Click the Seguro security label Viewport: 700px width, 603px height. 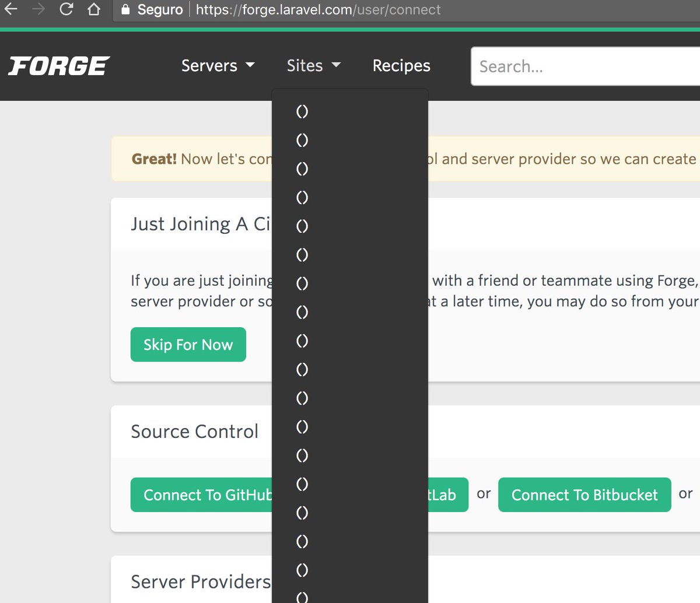[160, 9]
